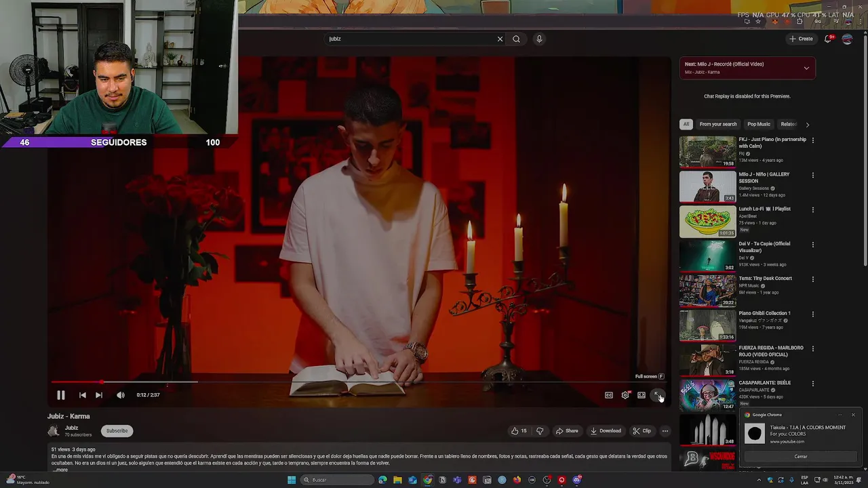Skip to the previous video
868x488 pixels.
point(82,395)
